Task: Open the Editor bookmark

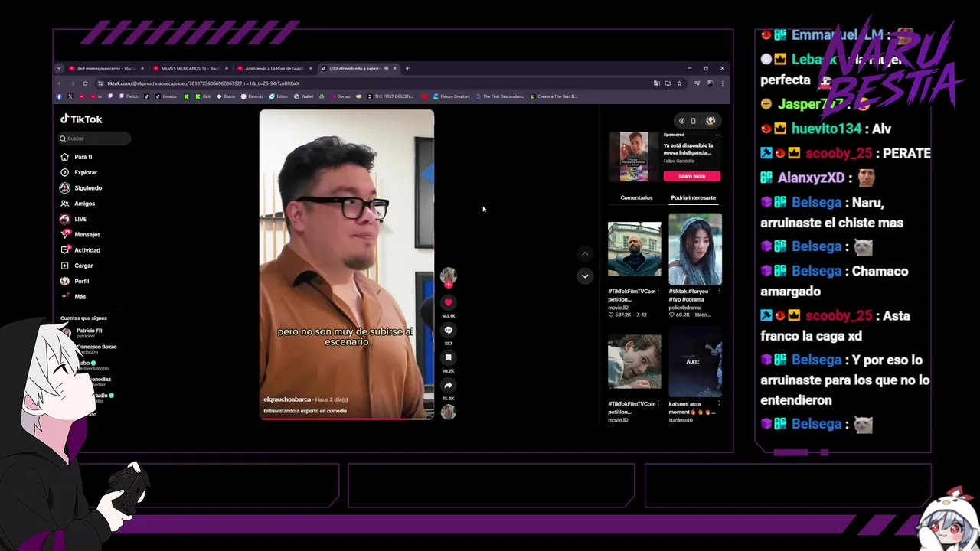Action: coord(278,96)
